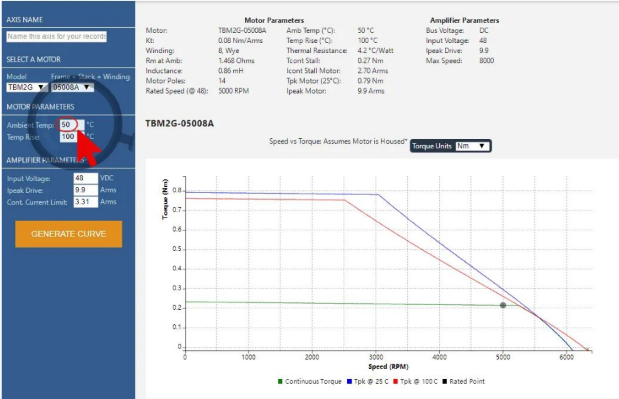The height and width of the screenshot is (399, 619).
Task: Click the Motor Parameters summary heading
Action: tap(274, 20)
